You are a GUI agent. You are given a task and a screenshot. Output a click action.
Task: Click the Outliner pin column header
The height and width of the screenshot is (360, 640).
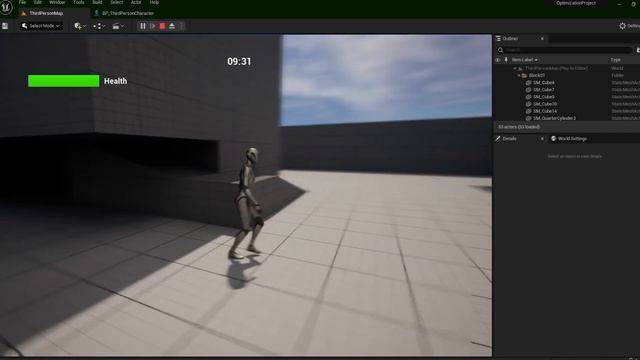[506, 60]
